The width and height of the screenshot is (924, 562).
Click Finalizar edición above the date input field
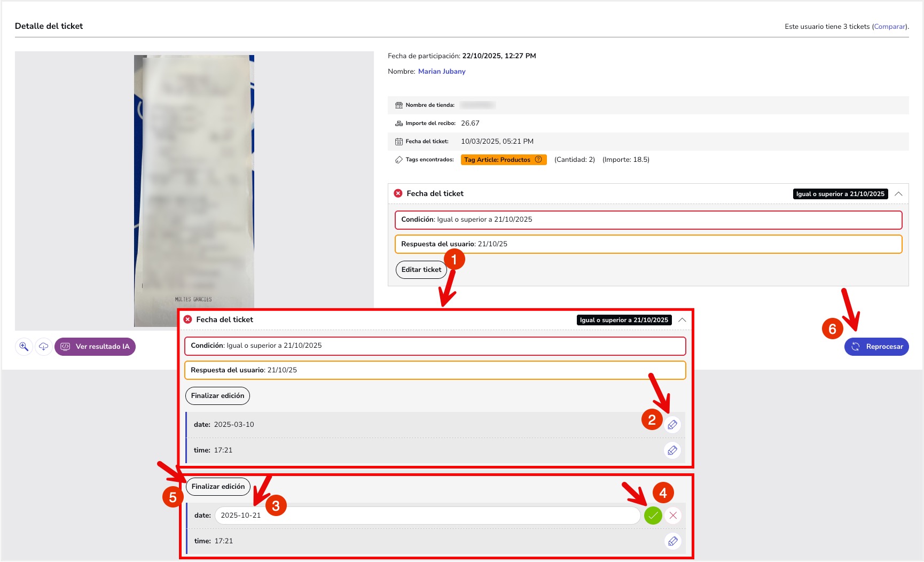click(x=218, y=487)
